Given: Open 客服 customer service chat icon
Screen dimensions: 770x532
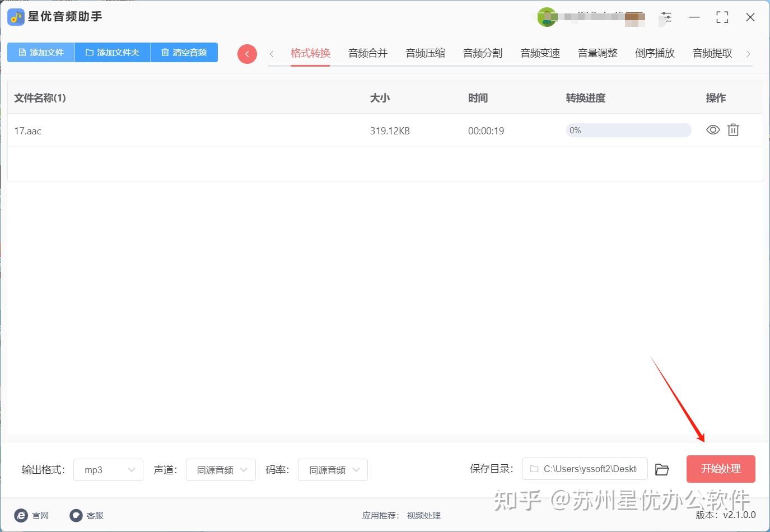Looking at the screenshot, I should (76, 515).
